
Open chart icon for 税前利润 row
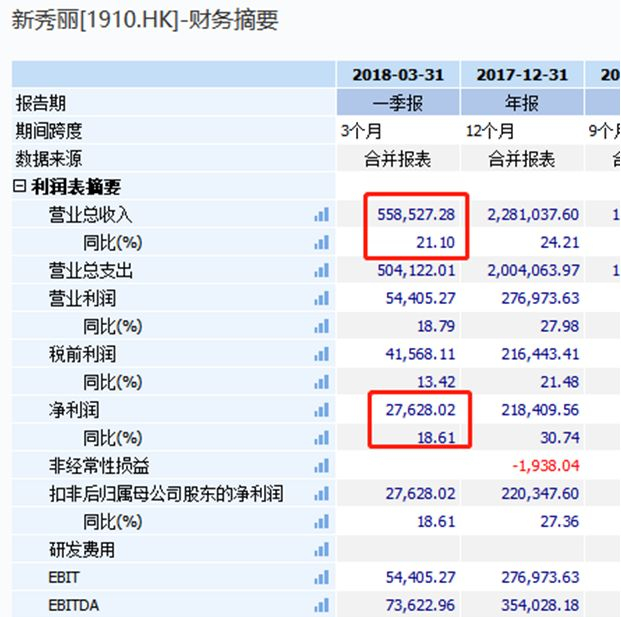pos(322,354)
